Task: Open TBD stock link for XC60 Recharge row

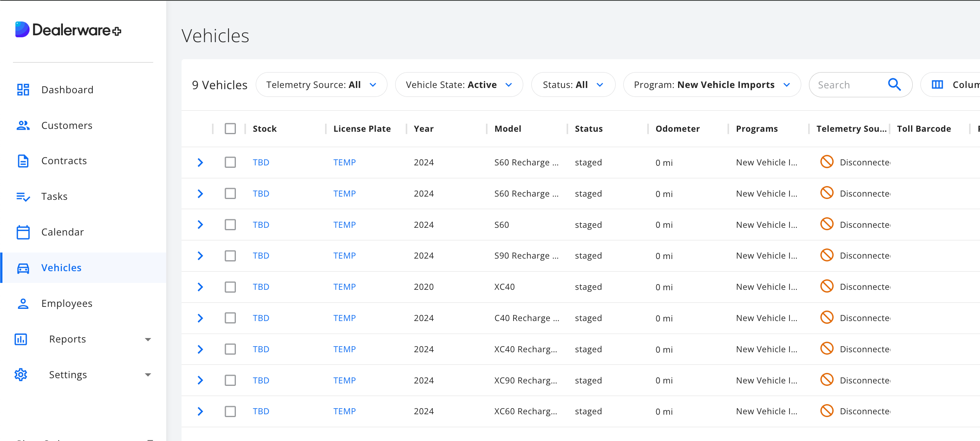Action: [x=261, y=411]
